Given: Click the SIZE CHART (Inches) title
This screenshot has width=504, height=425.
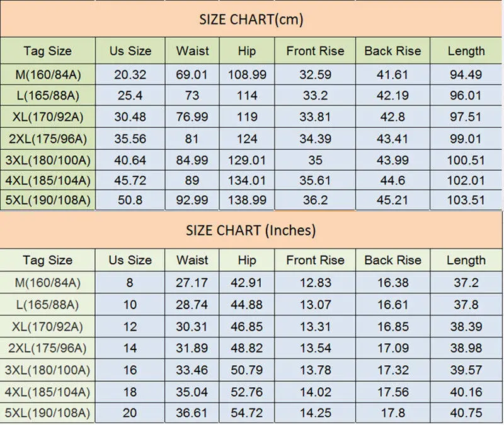Looking at the screenshot, I should (251, 230).
